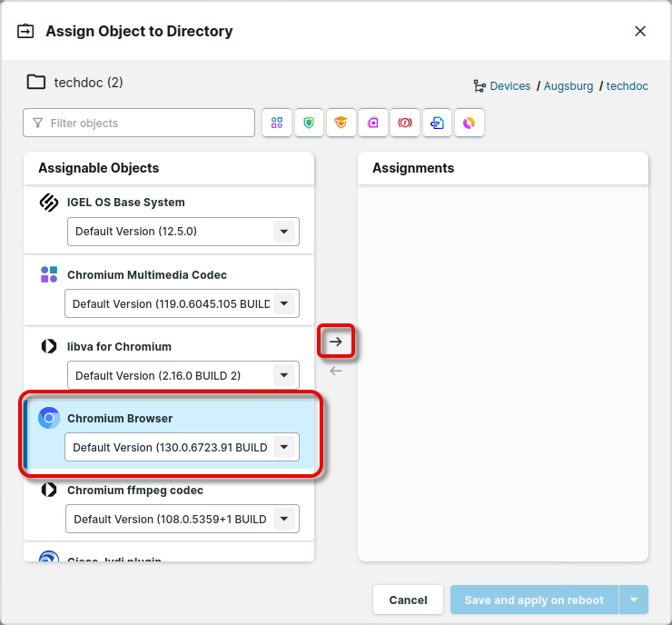Viewport: 672px width, 625px height.
Task: Expand the Save and apply split-button arrow
Action: click(x=634, y=600)
